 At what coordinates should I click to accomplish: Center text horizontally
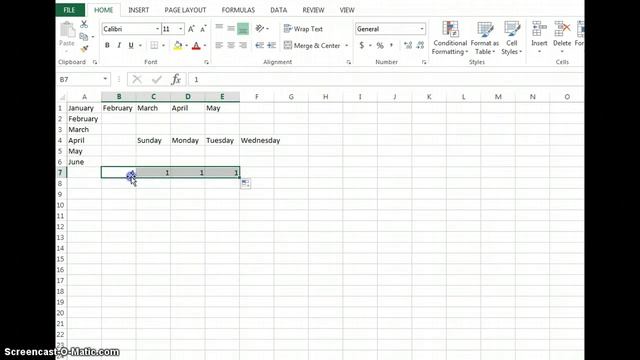pos(231,45)
